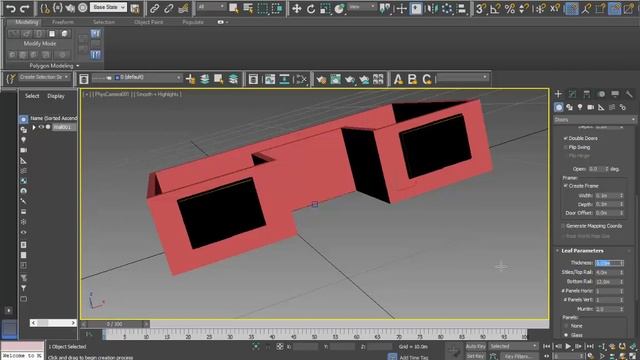Toggle Window/Crossing selection mode
Image resolution: width=640 pixels, height=360 pixels.
click(x=277, y=8)
